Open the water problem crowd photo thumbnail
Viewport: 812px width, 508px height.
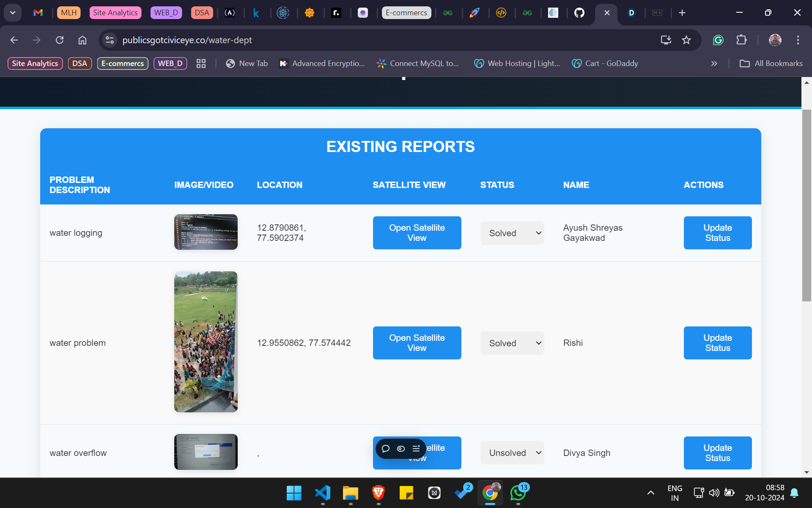click(206, 342)
